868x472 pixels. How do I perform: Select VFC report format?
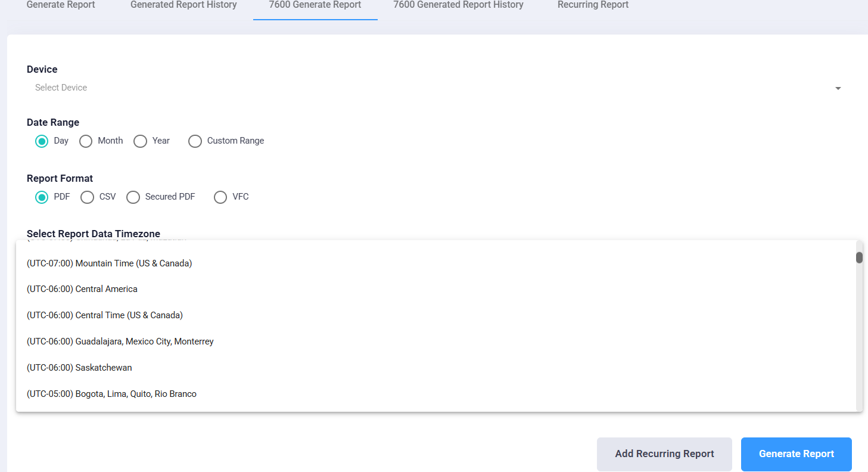[220, 197]
